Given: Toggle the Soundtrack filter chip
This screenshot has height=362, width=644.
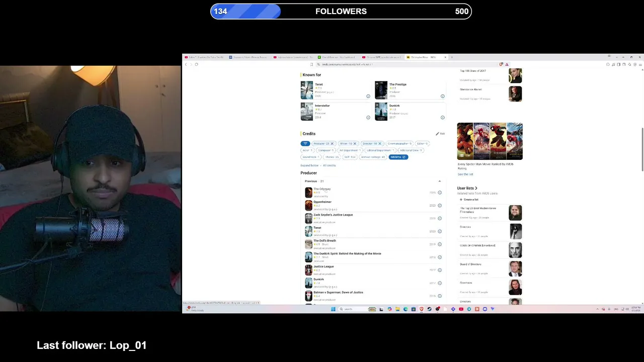Looking at the screenshot, I should coord(311,157).
